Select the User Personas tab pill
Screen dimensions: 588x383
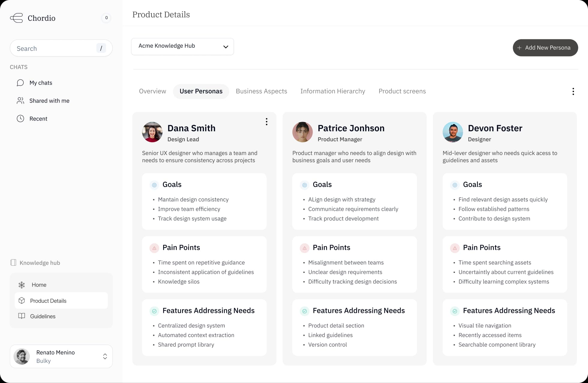coord(201,91)
